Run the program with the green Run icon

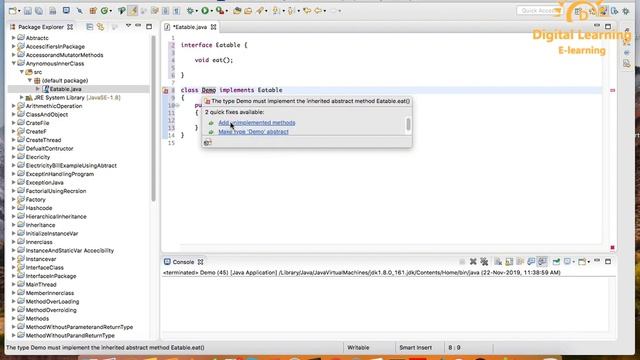point(205,11)
